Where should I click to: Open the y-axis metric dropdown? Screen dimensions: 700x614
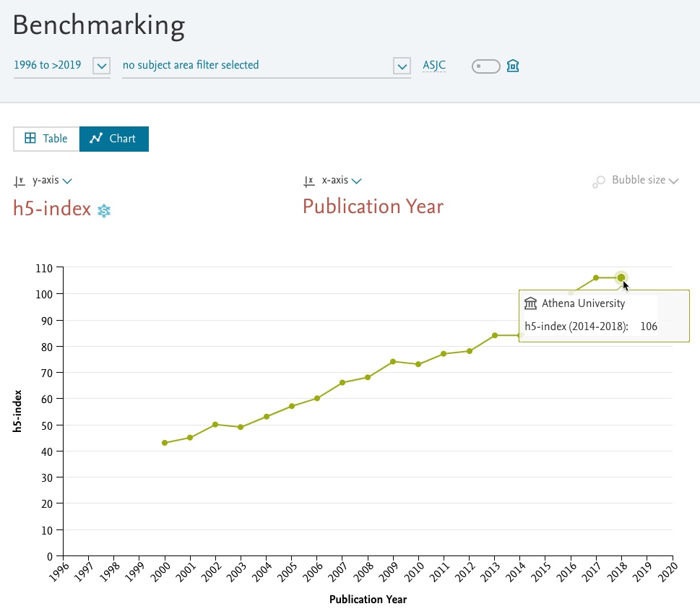point(67,181)
